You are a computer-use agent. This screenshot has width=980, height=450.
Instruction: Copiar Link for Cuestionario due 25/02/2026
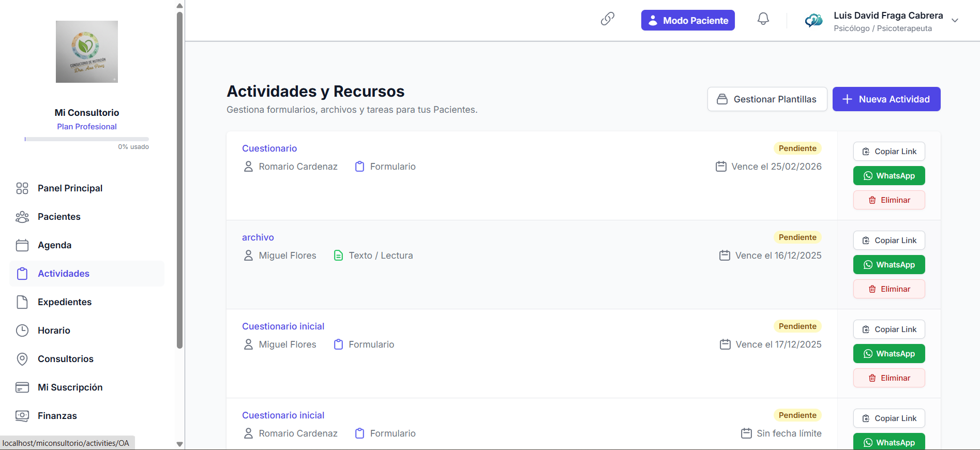(x=889, y=152)
